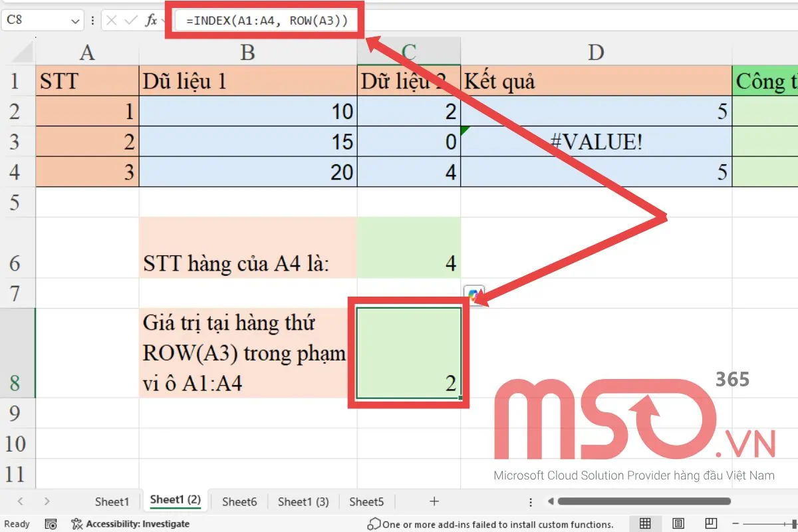Expand the formula bar with its chevron
Image resolution: width=798 pixels, height=532 pixels.
click(164, 19)
